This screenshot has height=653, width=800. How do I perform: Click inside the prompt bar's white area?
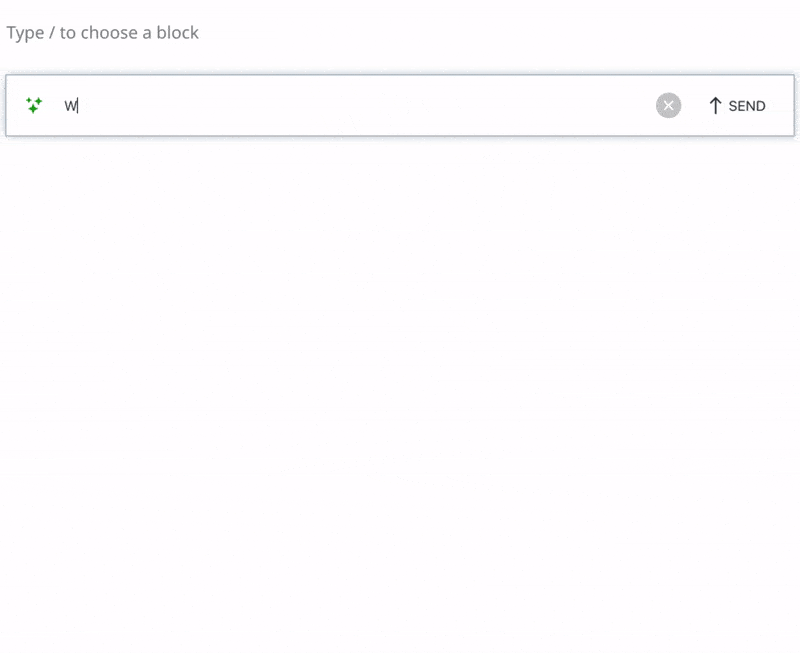click(350, 104)
